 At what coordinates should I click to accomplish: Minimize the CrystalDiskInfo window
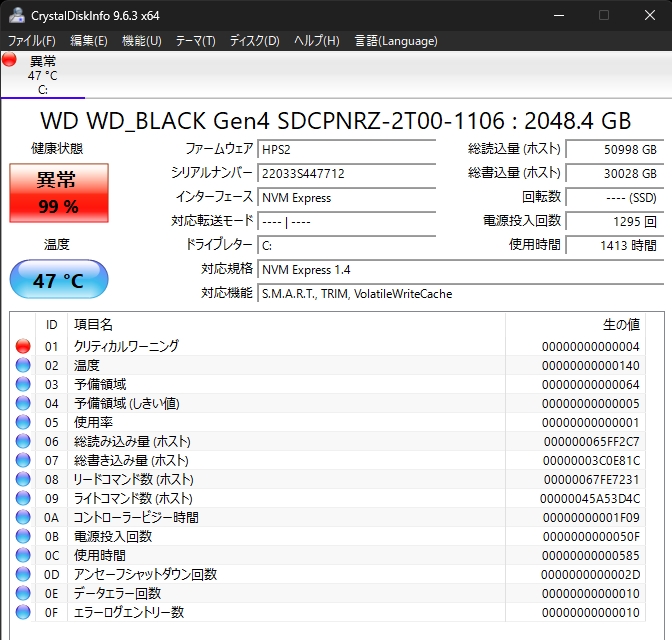coord(558,15)
